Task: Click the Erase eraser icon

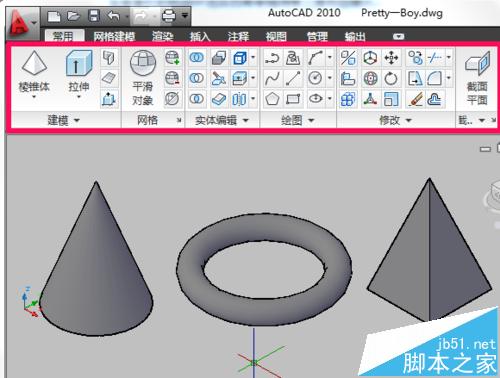Action: tap(415, 99)
